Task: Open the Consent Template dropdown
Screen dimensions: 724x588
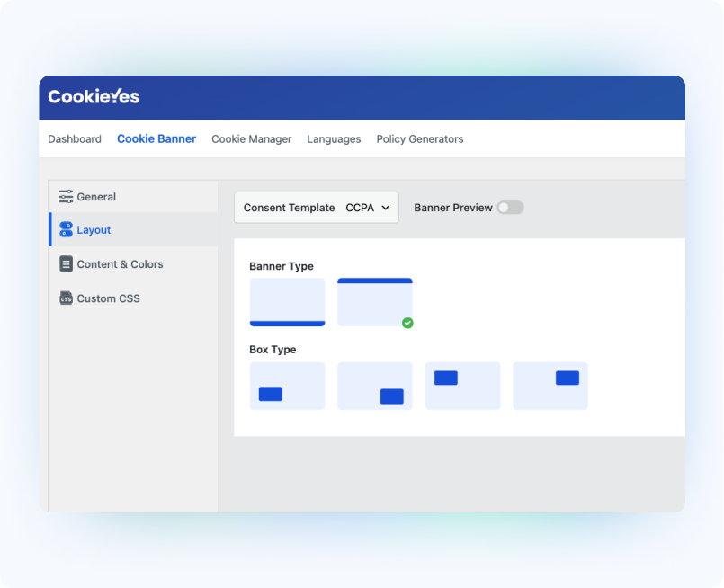Action: pos(316,208)
